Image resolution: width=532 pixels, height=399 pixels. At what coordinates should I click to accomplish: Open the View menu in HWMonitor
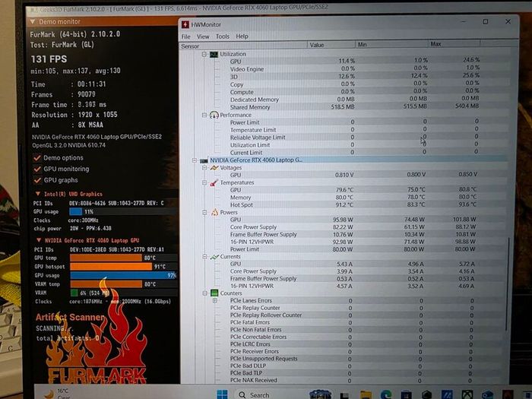(203, 36)
